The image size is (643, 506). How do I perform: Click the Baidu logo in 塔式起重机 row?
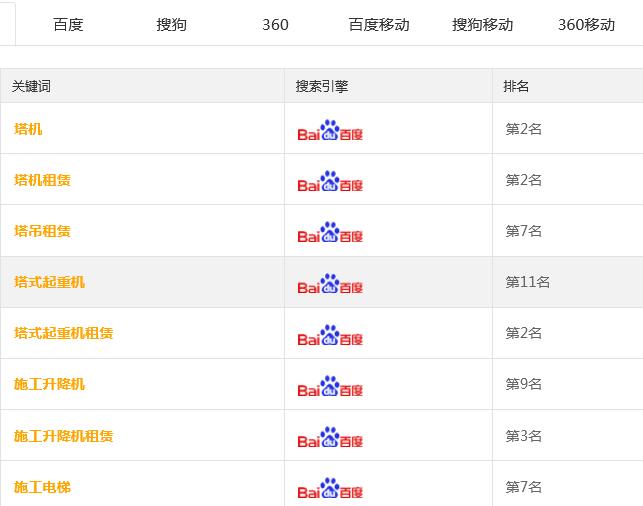point(330,283)
